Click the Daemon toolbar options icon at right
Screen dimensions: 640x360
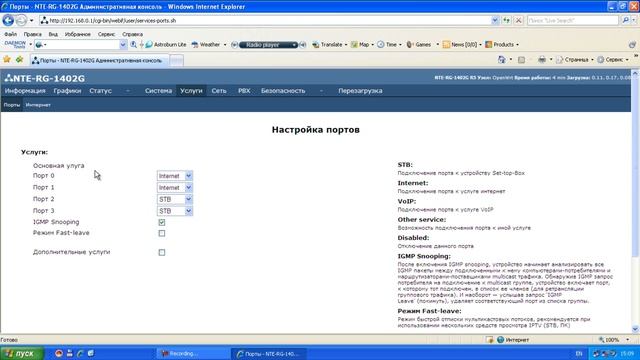coord(632,44)
